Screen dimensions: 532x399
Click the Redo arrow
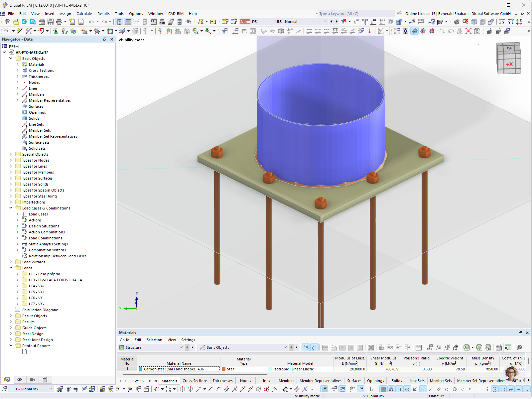tap(104, 22)
